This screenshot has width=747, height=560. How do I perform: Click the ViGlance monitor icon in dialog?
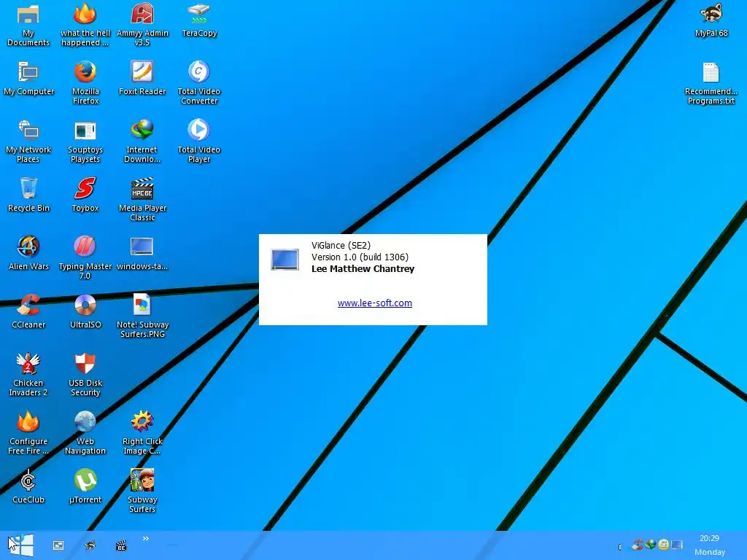[285, 260]
